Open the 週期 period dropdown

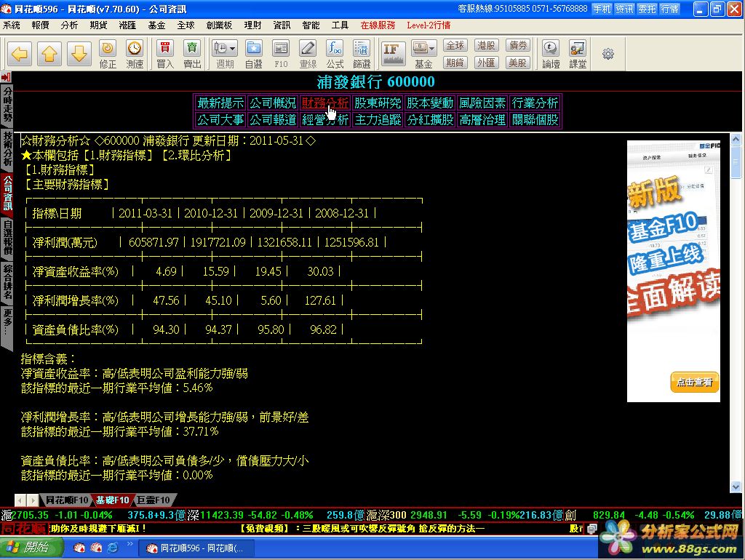click(225, 54)
